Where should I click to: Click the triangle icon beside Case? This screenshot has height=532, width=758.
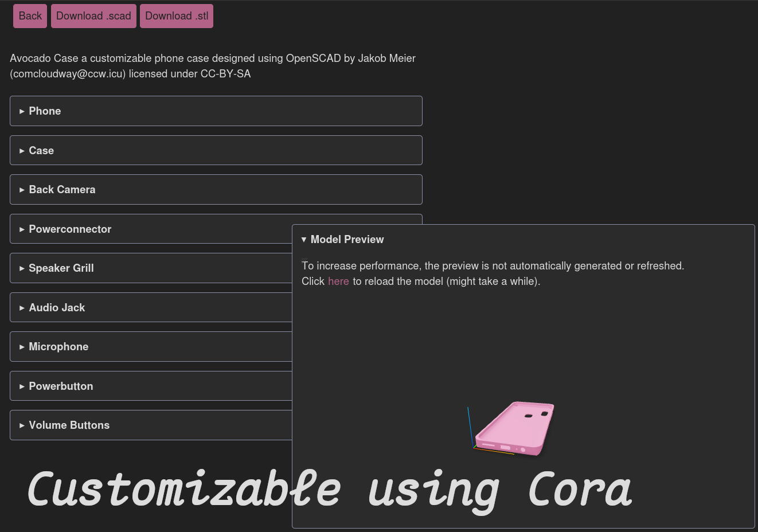click(22, 151)
